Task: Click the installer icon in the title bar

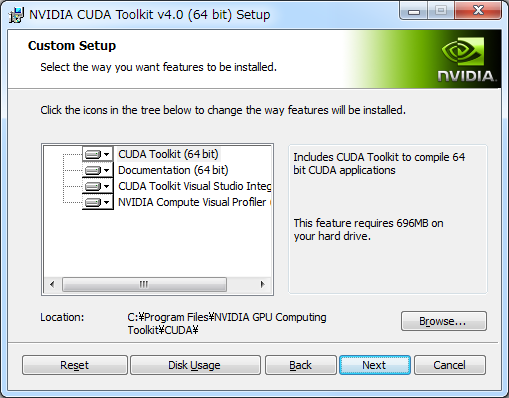Action: click(x=16, y=15)
